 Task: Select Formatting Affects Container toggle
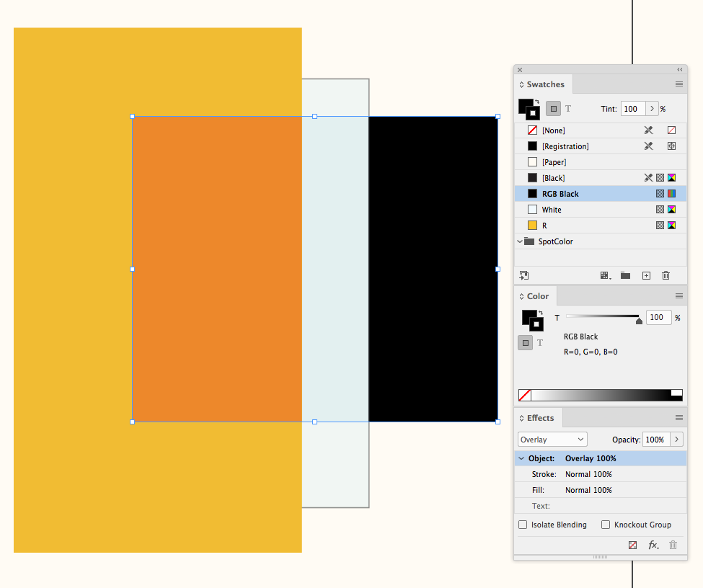tap(552, 108)
